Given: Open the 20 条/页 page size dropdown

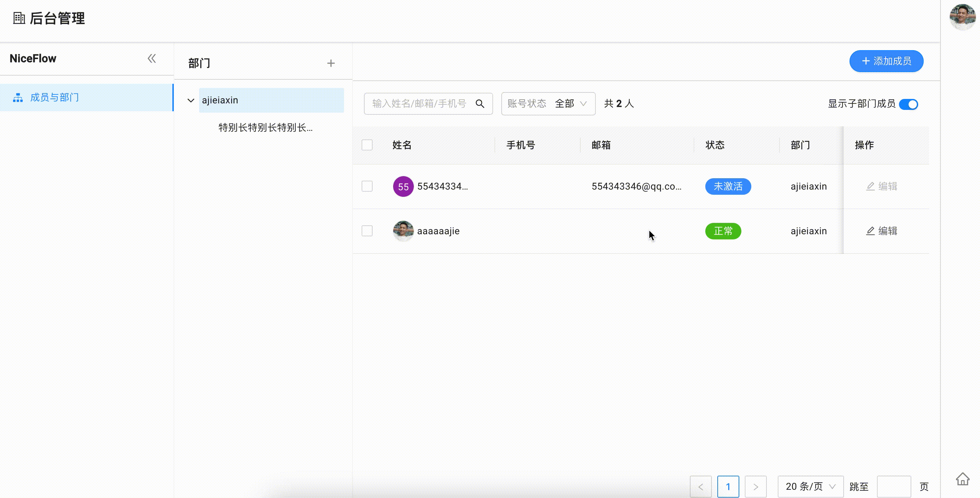Looking at the screenshot, I should tap(810, 486).
